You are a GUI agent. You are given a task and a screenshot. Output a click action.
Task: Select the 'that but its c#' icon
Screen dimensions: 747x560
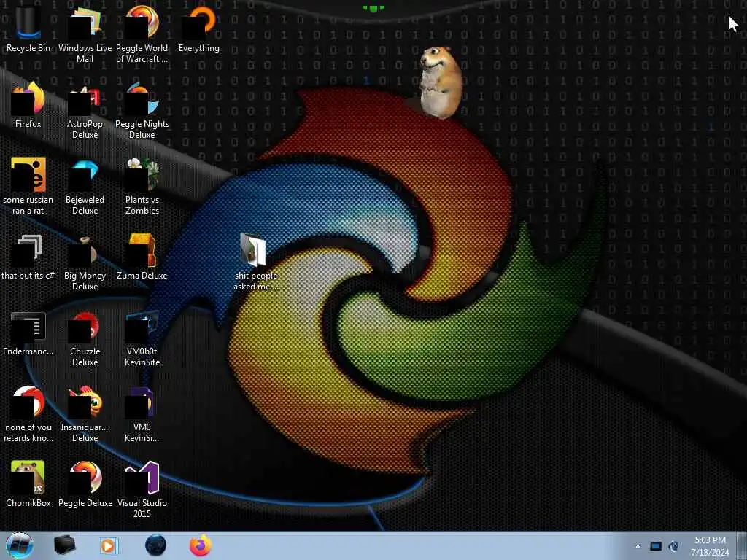[x=28, y=257]
